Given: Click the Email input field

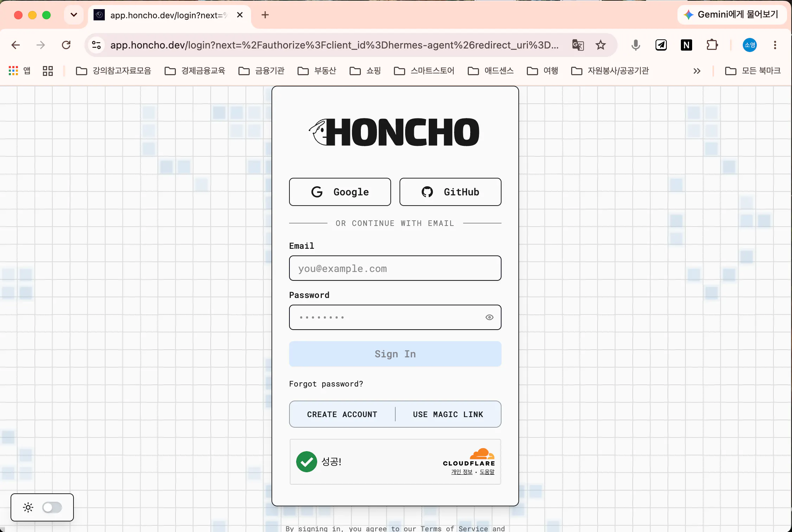Looking at the screenshot, I should [x=395, y=268].
